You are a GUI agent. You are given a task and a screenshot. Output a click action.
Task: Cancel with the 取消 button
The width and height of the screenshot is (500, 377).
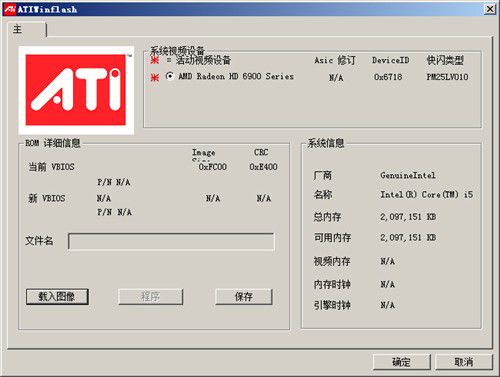click(x=464, y=362)
